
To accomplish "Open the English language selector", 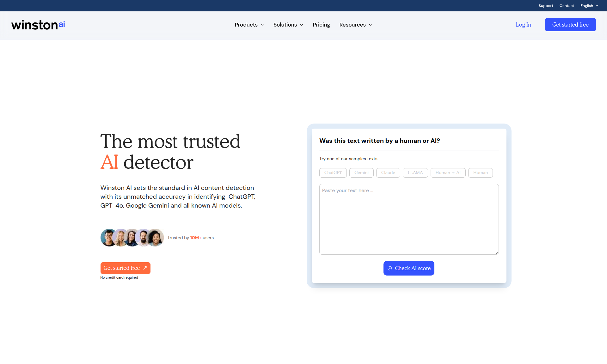I will (589, 6).
